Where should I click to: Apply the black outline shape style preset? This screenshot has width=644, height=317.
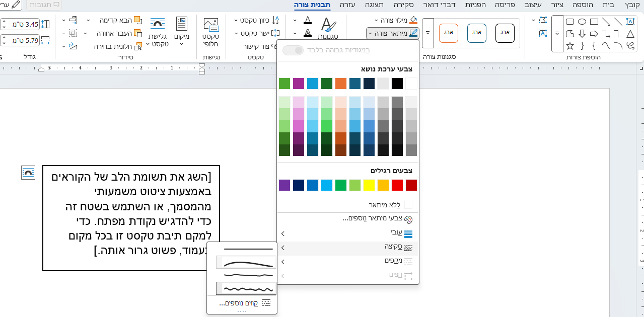click(x=505, y=33)
